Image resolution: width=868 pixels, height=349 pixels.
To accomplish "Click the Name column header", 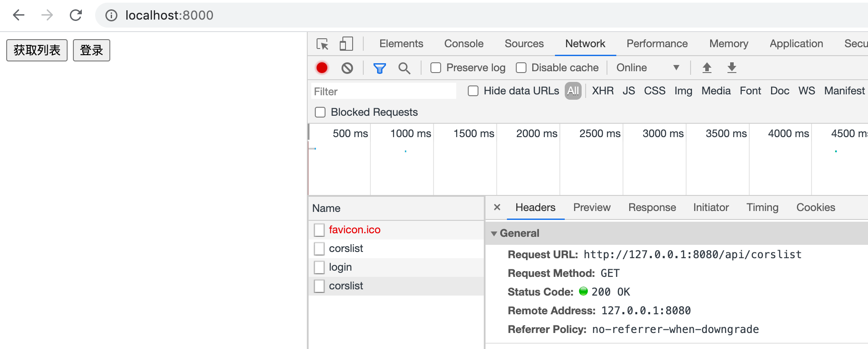I will click(x=396, y=208).
